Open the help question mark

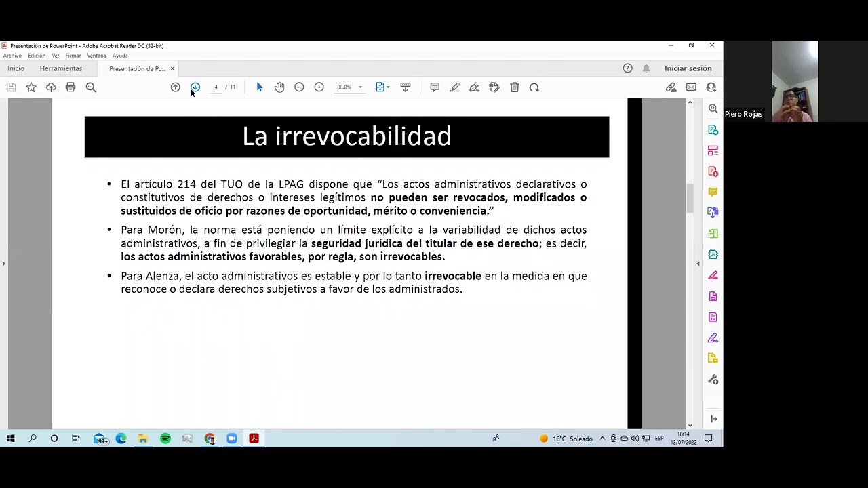point(627,68)
